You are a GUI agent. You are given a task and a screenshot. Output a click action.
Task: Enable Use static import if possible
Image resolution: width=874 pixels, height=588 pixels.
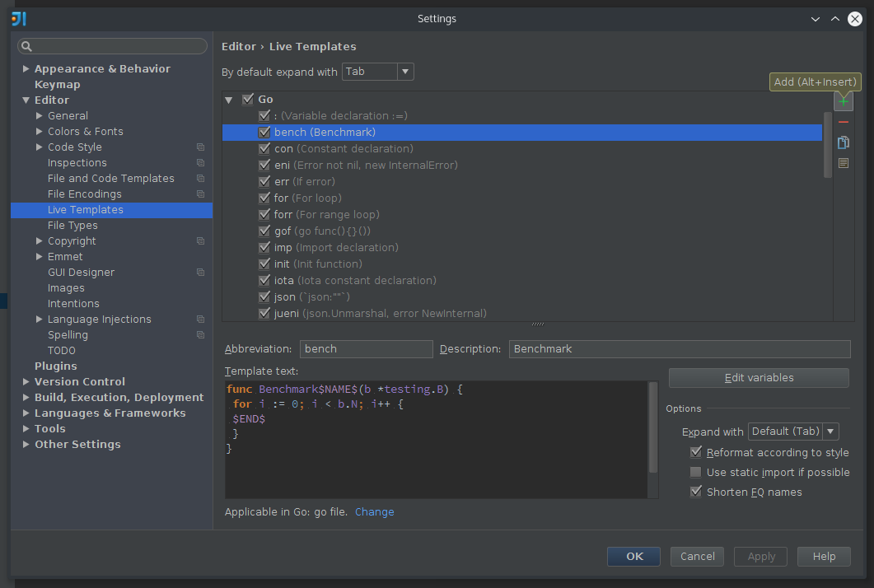696,472
